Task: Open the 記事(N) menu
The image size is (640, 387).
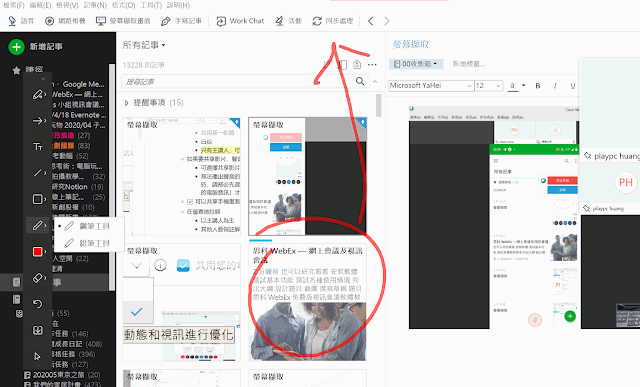Action: [x=95, y=5]
